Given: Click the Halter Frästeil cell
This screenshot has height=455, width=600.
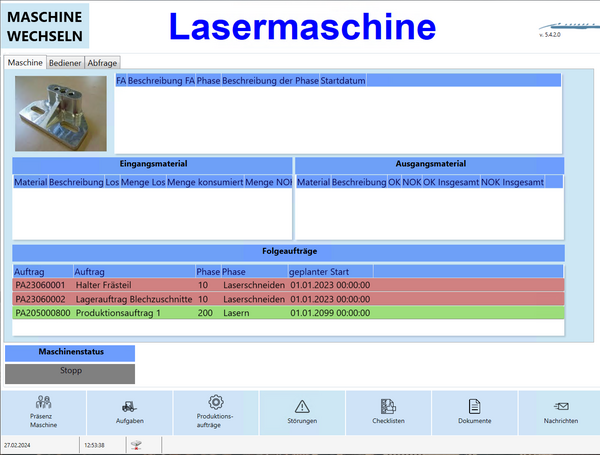Looking at the screenshot, I should [104, 285].
